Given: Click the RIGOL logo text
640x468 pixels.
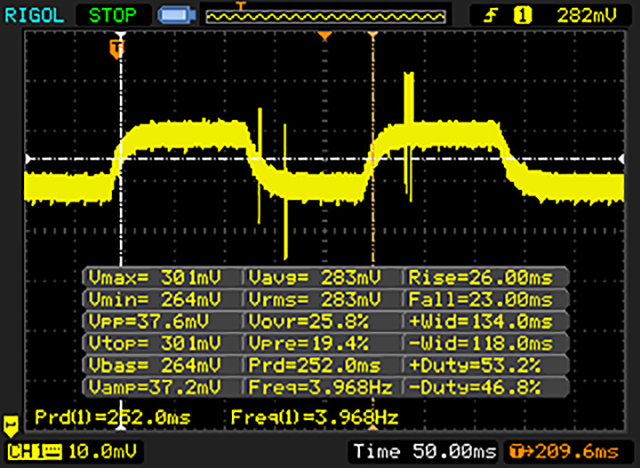Looking at the screenshot, I should coord(34,16).
